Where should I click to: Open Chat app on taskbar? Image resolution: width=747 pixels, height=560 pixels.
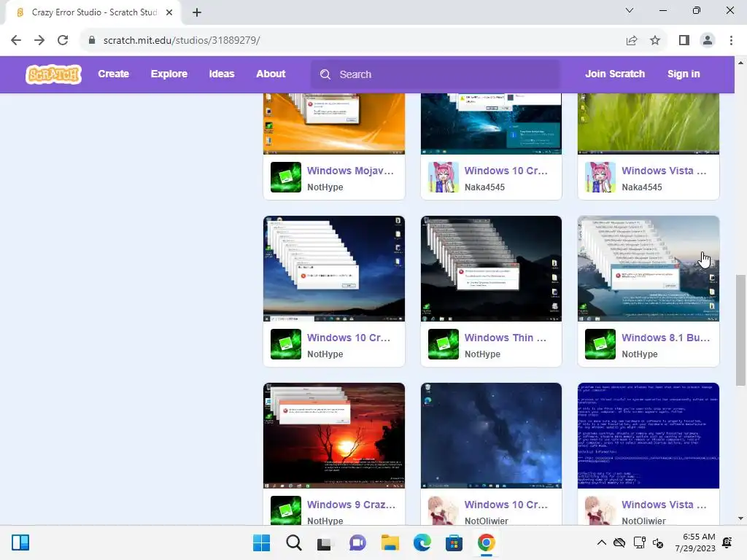tap(357, 542)
